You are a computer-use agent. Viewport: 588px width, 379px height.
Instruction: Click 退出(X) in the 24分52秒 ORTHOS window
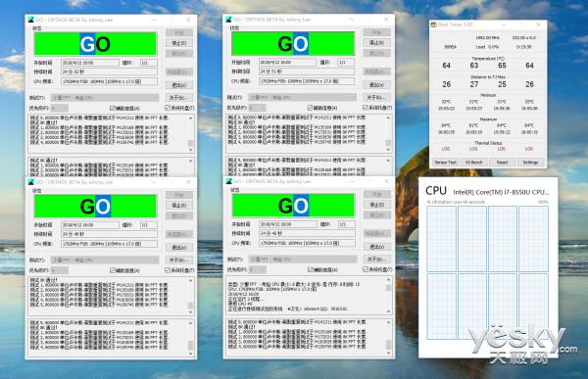click(179, 85)
